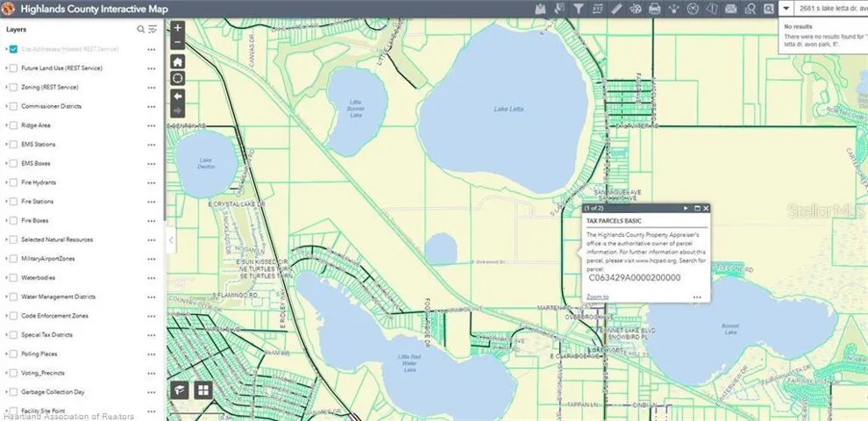868x421 pixels.
Task: Click the My Location target button
Action: coord(178,78)
